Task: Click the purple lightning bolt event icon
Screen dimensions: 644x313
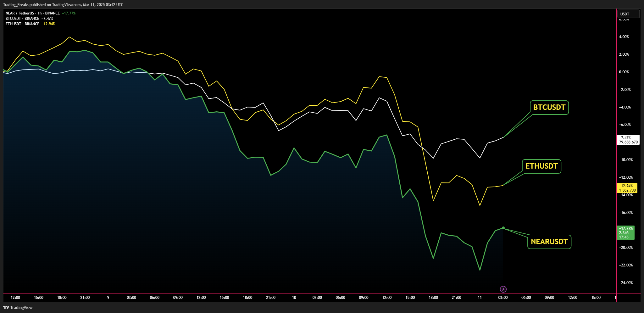Action: [x=503, y=289]
